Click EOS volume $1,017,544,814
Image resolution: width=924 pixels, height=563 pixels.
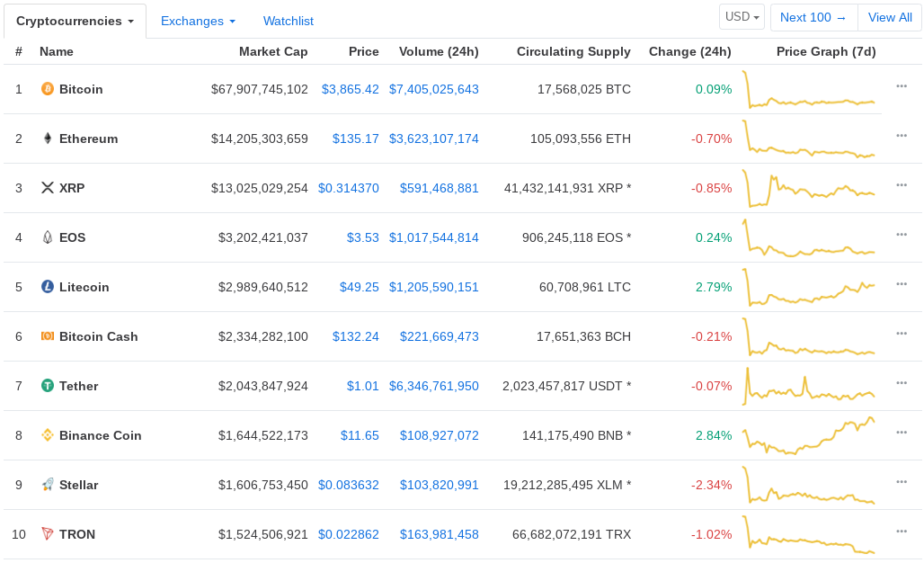[x=434, y=237]
